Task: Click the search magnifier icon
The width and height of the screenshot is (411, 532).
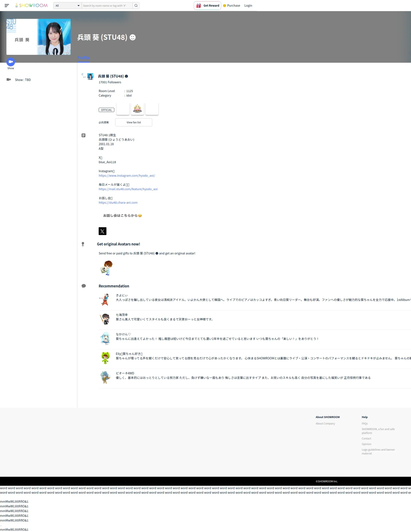Action: [x=136, y=6]
